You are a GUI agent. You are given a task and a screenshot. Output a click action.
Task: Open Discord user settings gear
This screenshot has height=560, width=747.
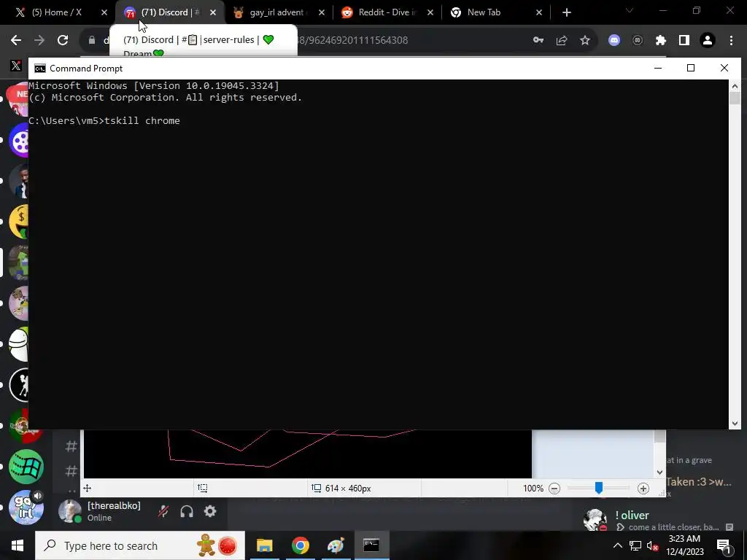[x=210, y=511]
